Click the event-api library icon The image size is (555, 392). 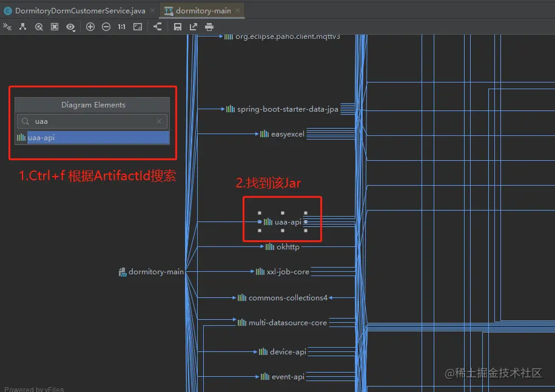[x=264, y=377]
